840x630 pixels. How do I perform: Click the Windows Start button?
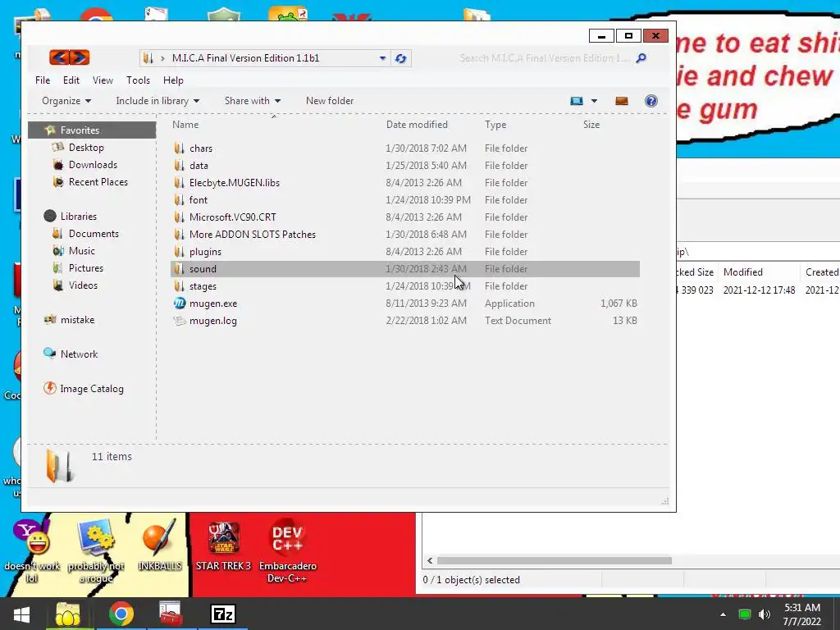21,614
